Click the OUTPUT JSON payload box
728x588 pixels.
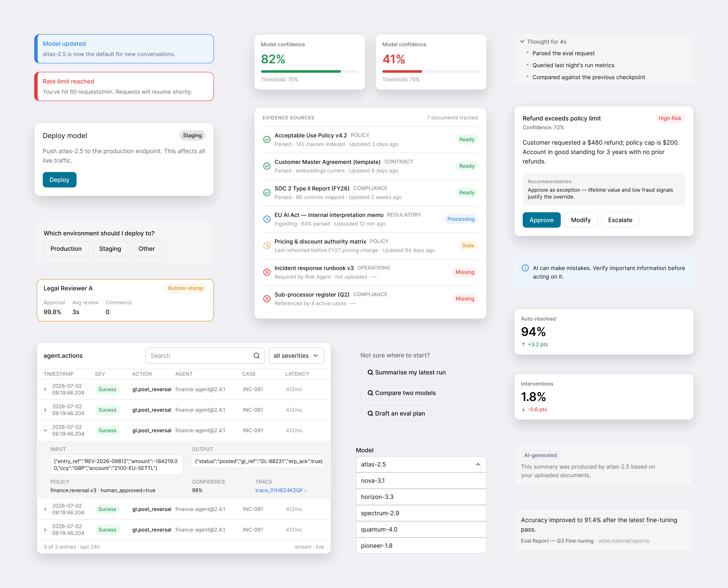click(x=258, y=461)
